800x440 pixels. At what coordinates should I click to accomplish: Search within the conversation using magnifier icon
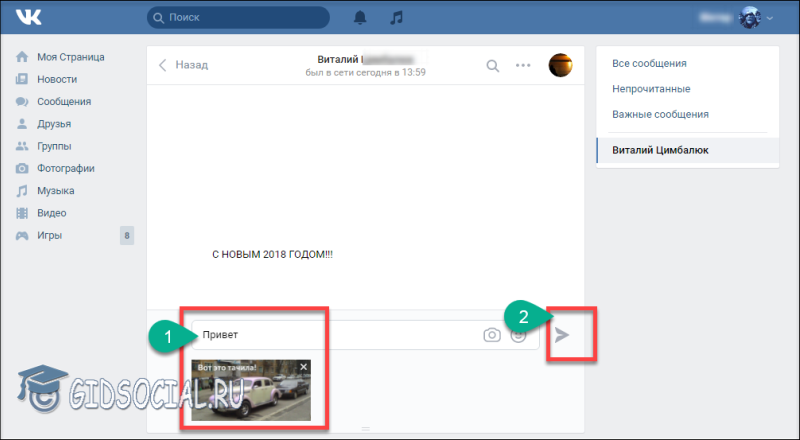pos(492,65)
